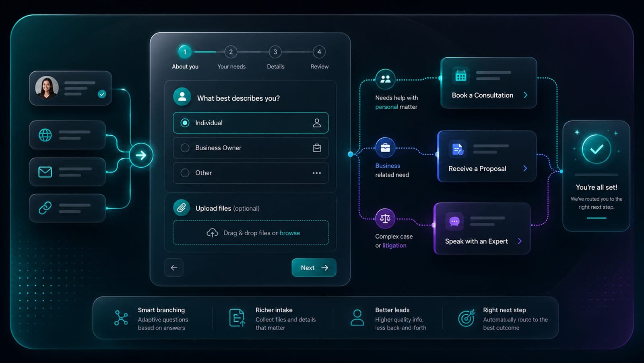This screenshot has height=363, width=644.
Task: Click the calendar icon in Book a Consultation
Action: (461, 75)
